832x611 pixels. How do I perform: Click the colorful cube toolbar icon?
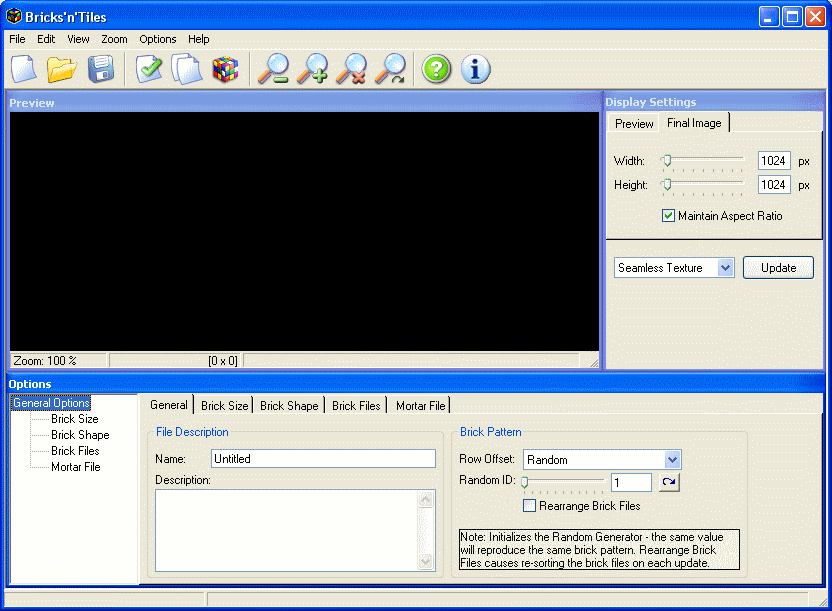[225, 69]
